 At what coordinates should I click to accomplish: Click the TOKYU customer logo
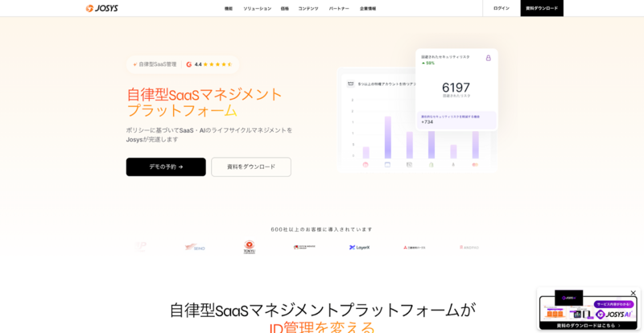tap(250, 247)
